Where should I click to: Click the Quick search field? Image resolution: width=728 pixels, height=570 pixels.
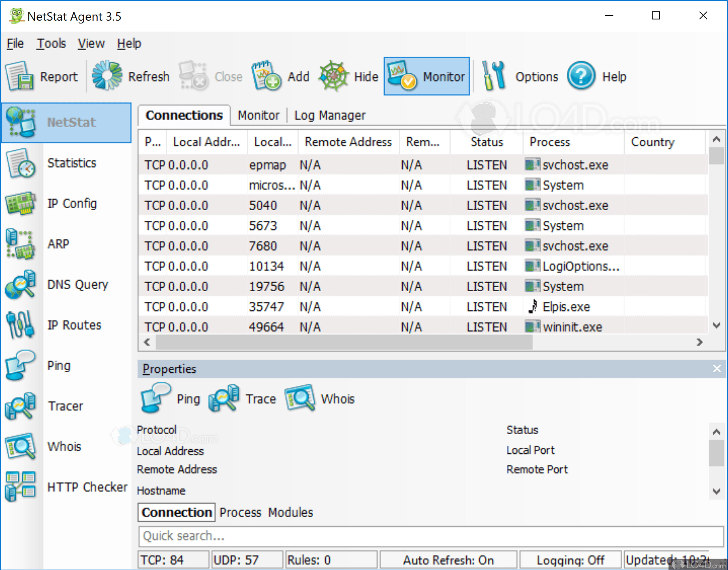(x=431, y=536)
